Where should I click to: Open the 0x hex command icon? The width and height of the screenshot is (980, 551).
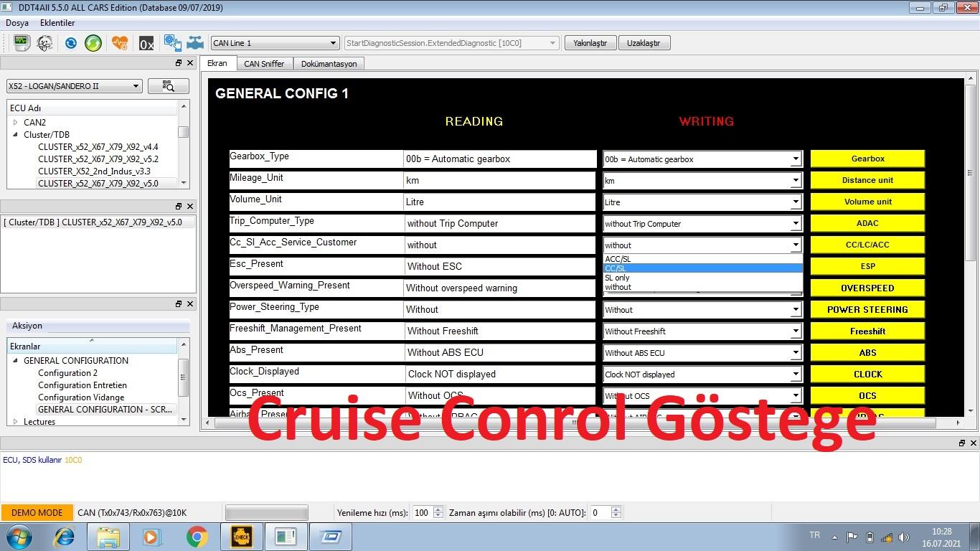coord(146,44)
